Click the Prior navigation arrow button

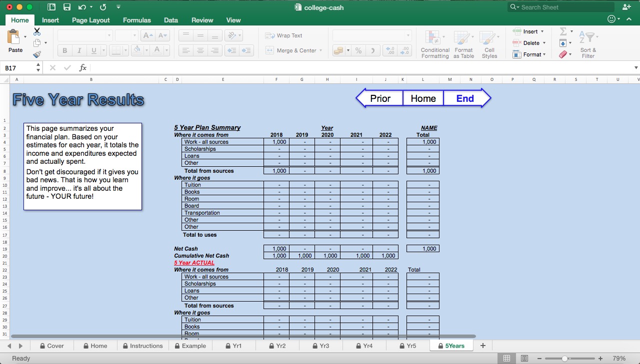coord(379,98)
